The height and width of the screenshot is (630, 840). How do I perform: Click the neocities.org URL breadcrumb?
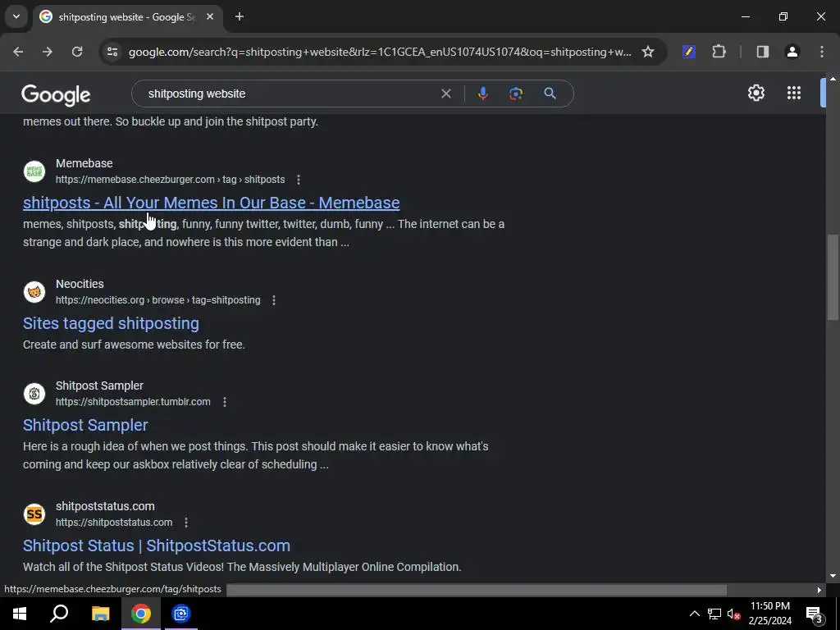(158, 300)
